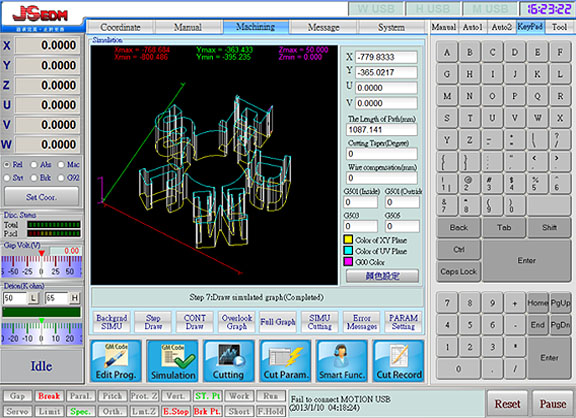Launch the Smart Func. icon

click(x=342, y=361)
